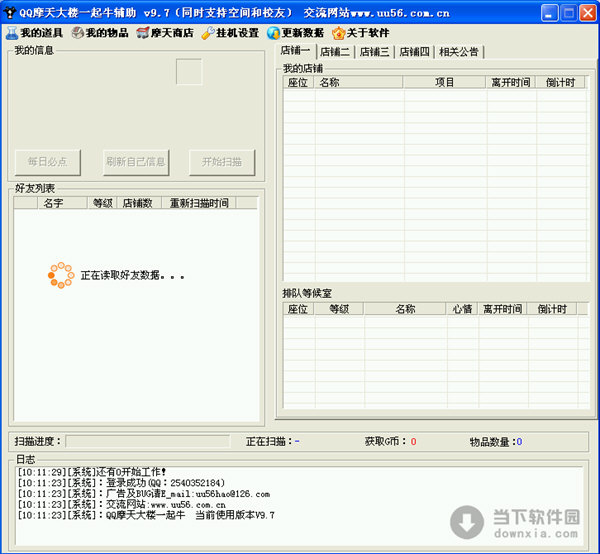Click 座位 header in 排队等候室 table
The height and width of the screenshot is (554, 600).
coord(298,309)
